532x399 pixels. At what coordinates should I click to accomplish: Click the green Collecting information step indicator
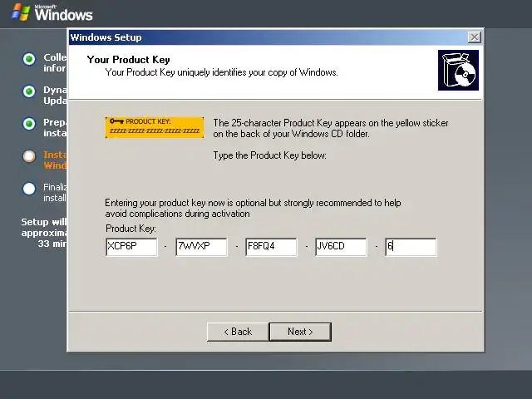[x=29, y=59]
